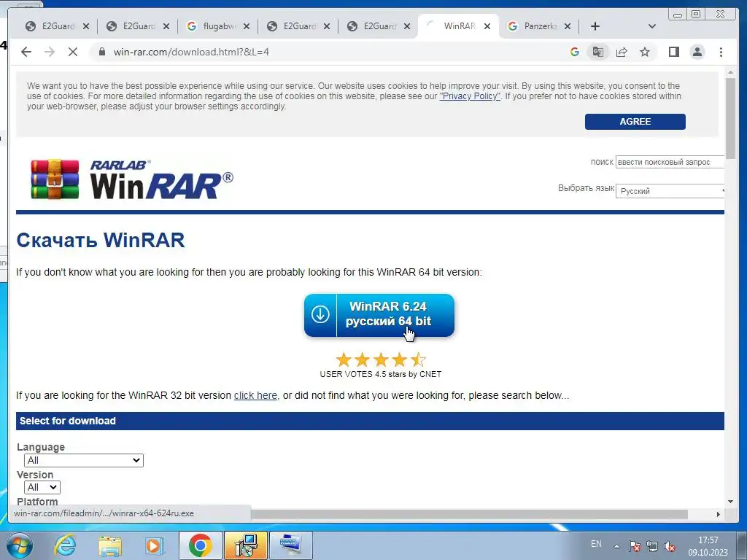
Task: Click the star rating graphic
Action: 381,359
